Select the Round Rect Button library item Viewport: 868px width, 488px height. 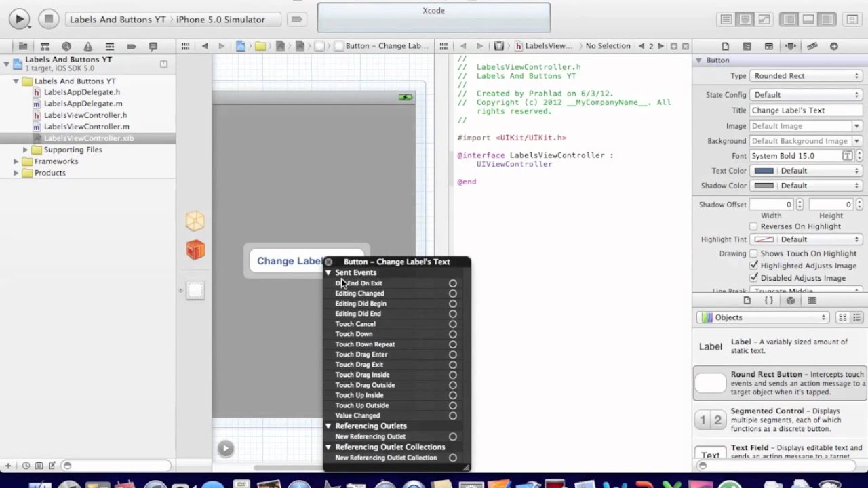[780, 384]
